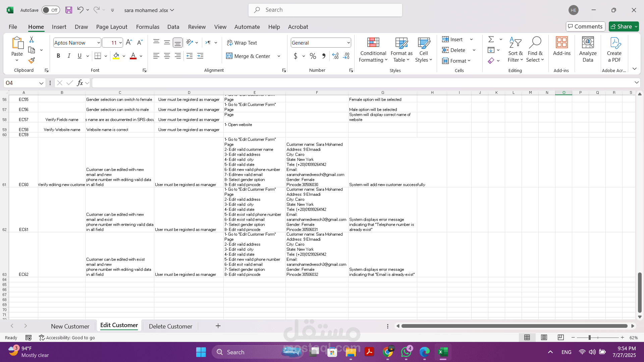Viewport: 644px width, 362px height.
Task: Click the AutoSum sigma icon
Action: 491,40
